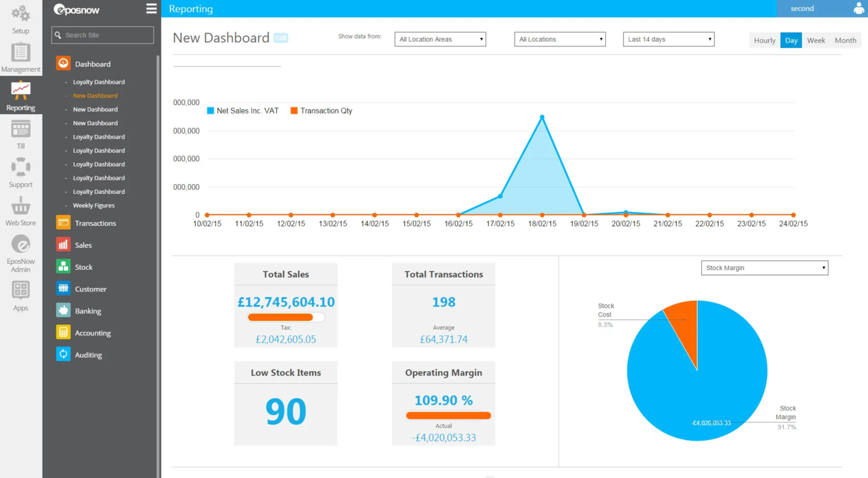Open the Weekly Figures dashboard link
Image resolution: width=868 pixels, height=478 pixels.
[x=93, y=205]
